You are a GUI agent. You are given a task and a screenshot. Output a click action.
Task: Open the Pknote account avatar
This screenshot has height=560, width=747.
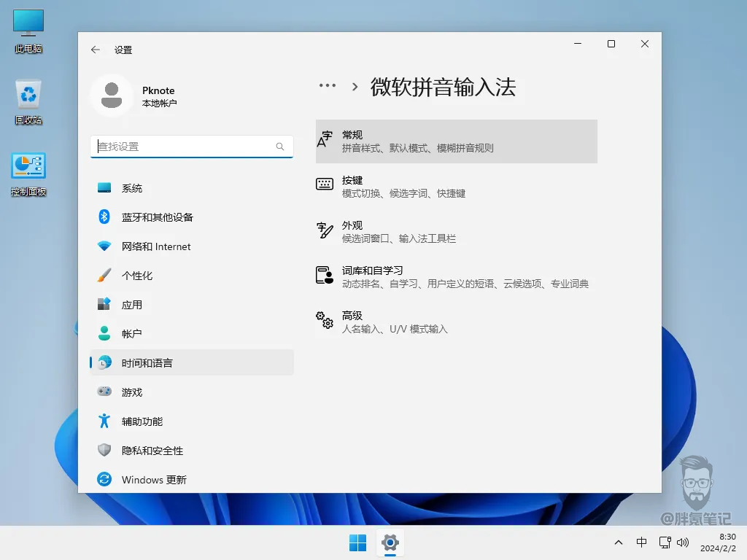tap(112, 96)
